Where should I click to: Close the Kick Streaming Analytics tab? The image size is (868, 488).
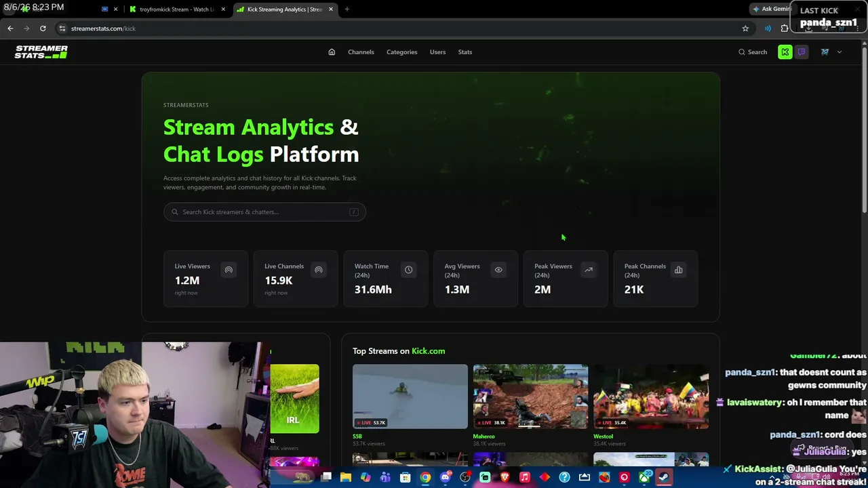331,9
